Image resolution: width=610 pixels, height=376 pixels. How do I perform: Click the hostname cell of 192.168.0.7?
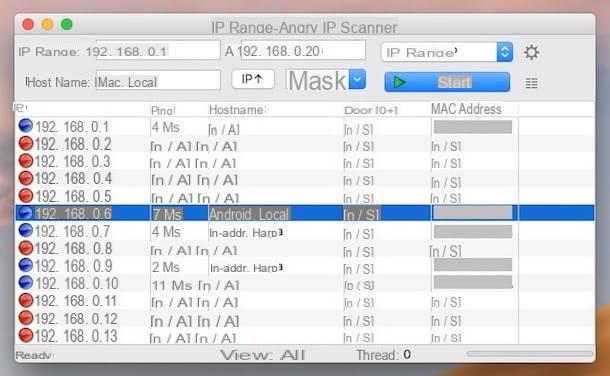246,233
